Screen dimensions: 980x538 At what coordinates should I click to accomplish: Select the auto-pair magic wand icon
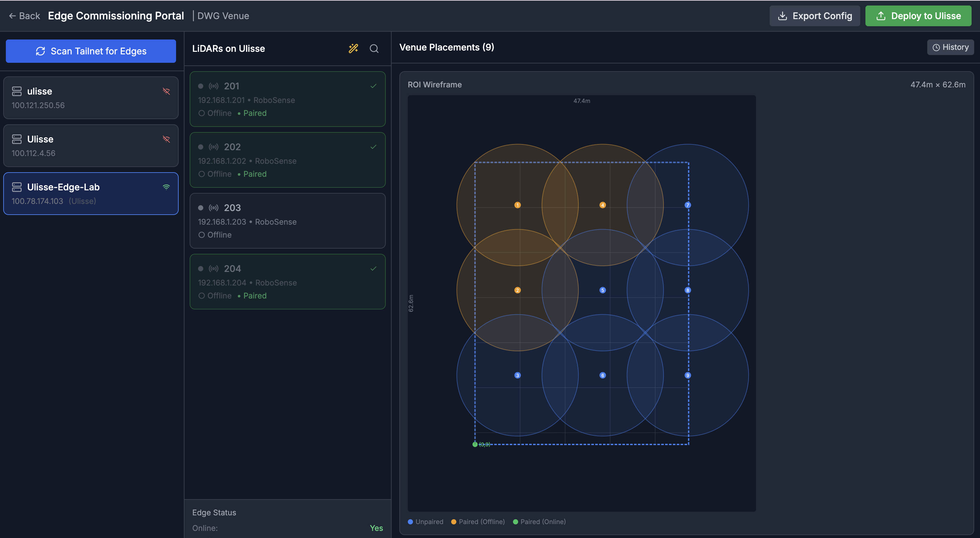click(x=353, y=49)
